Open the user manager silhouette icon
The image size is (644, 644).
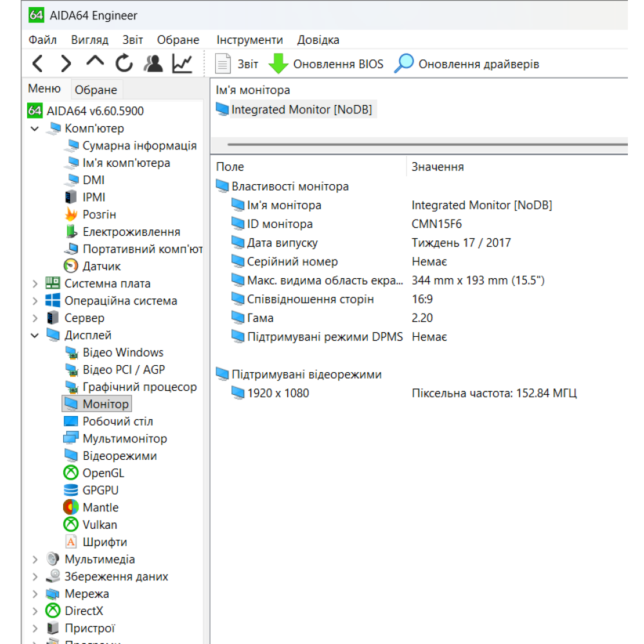coord(153,64)
